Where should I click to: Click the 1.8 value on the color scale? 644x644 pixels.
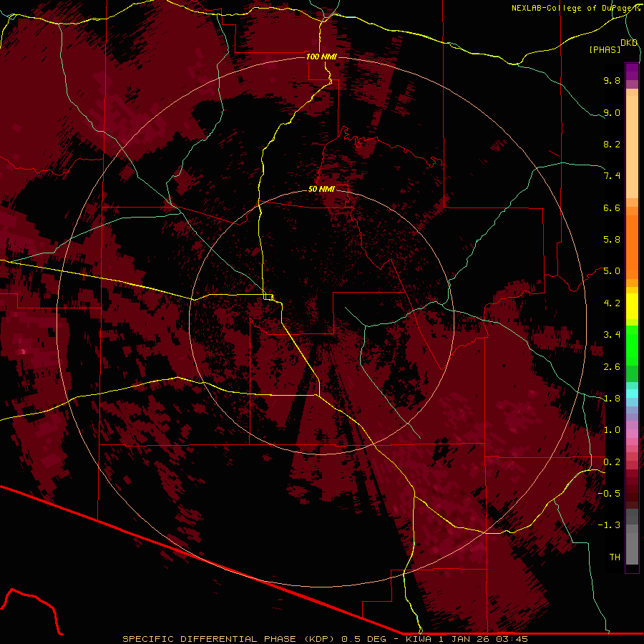612,399
